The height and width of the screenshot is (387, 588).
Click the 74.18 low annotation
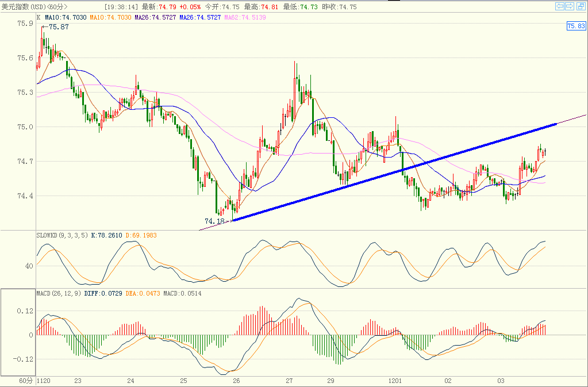(214, 221)
